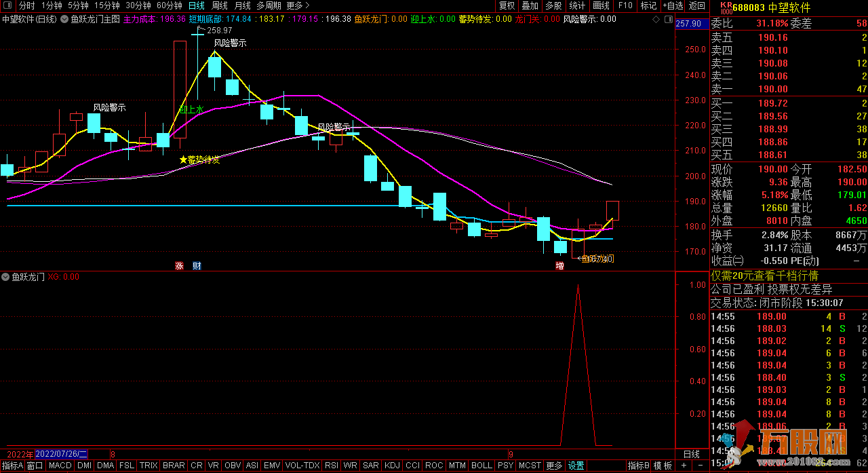
Task: Switch sub-chart to the DMI indicator
Action: [x=84, y=466]
